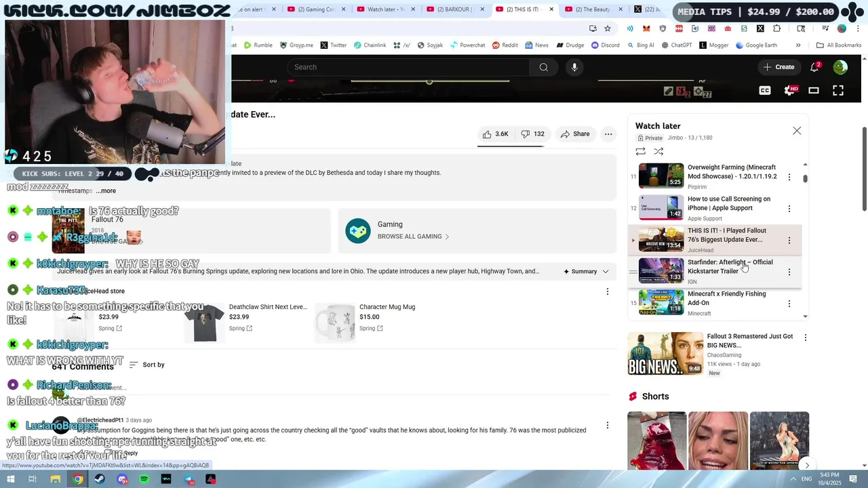
Task: Open options for Fallout 3 Remastered video
Action: pos(805,338)
